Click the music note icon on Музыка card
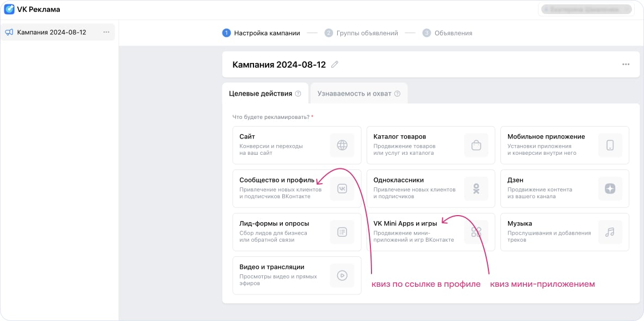Image resolution: width=644 pixels, height=321 pixels. pyautogui.click(x=610, y=232)
